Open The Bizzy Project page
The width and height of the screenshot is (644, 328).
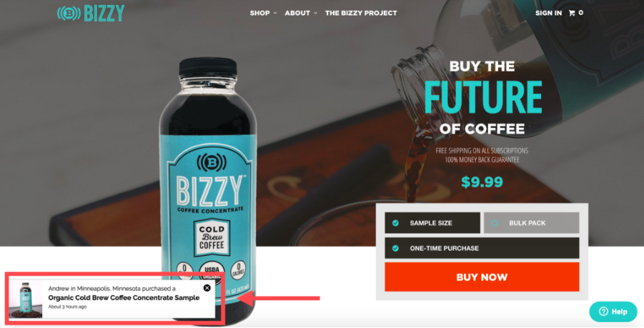coord(361,13)
